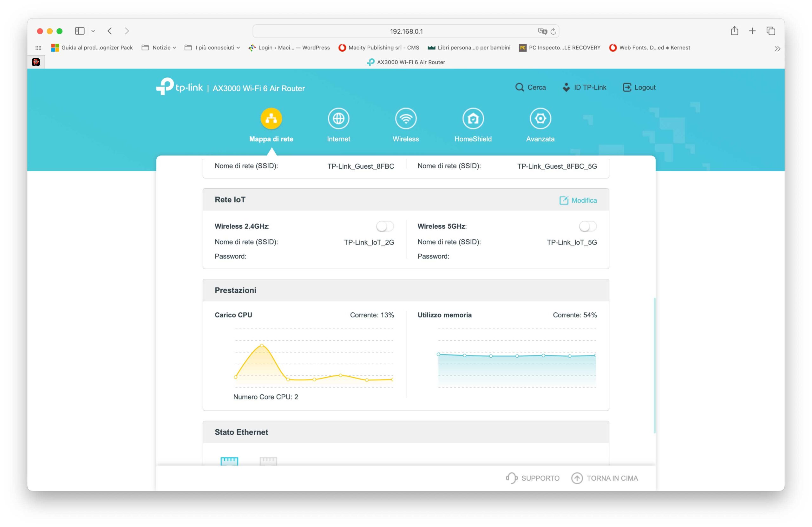Viewport: 812px width, 527px height.
Task: Click the SUPPORTO headset icon
Action: [511, 478]
